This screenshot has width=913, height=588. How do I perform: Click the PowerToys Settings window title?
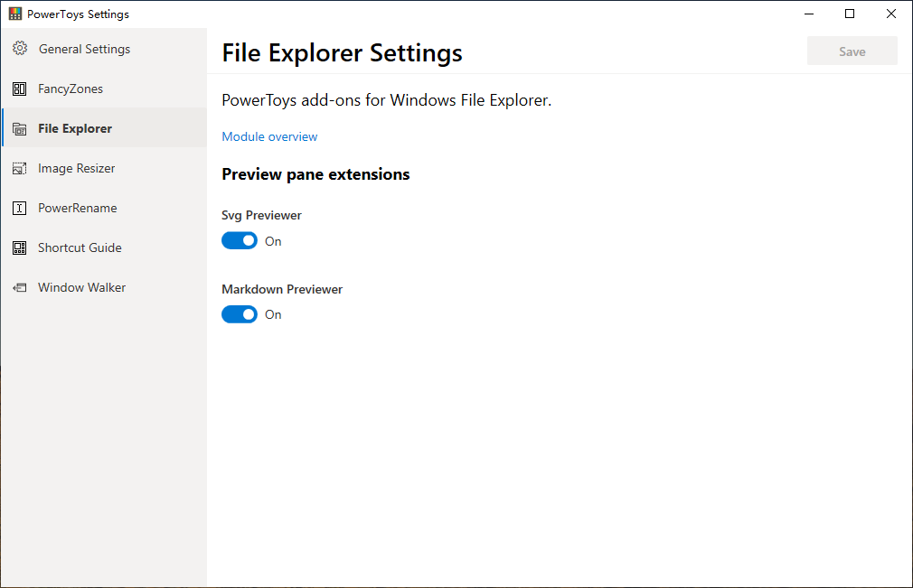click(78, 14)
